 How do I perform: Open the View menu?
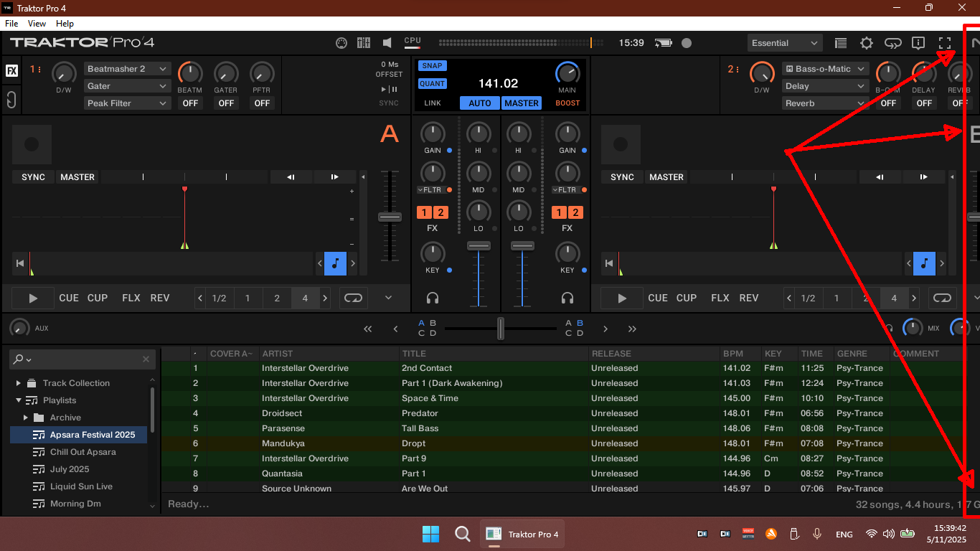click(x=37, y=24)
